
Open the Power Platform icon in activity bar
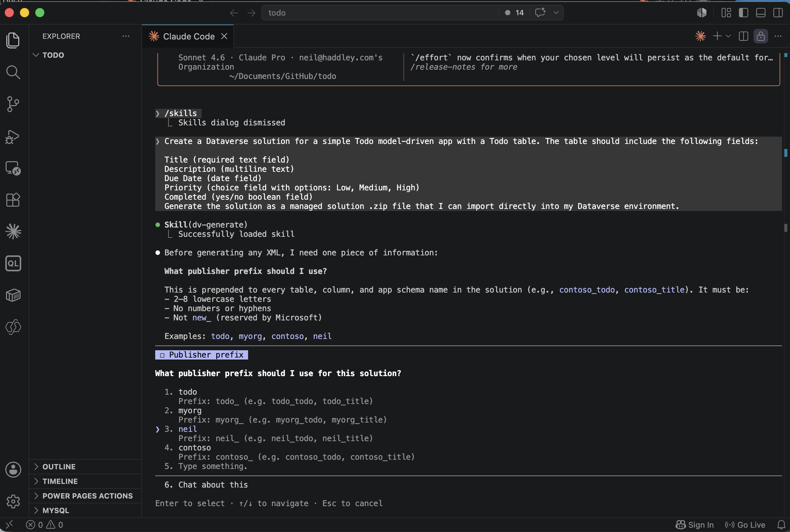coord(13,327)
